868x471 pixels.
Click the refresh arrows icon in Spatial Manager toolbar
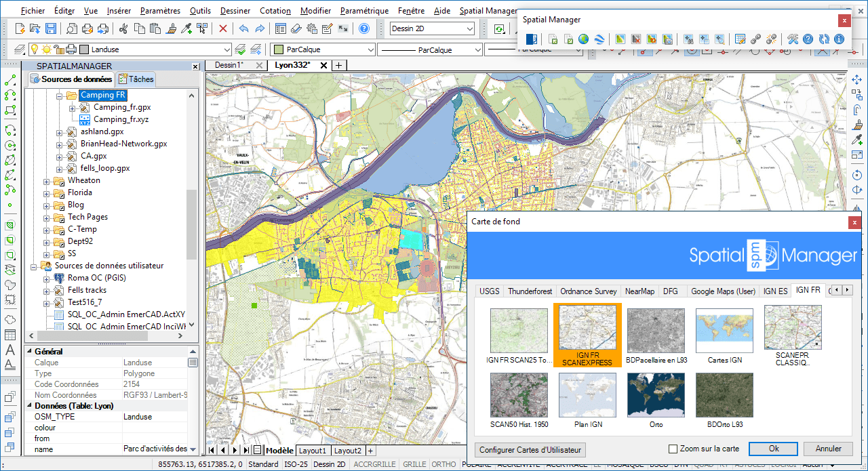pos(823,39)
